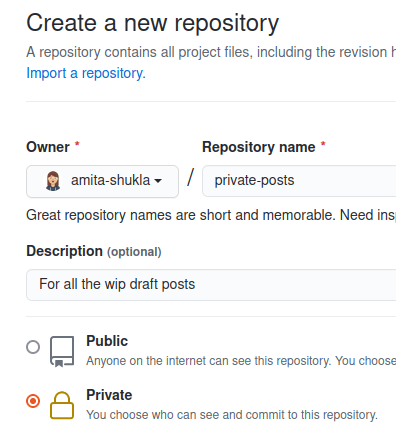The width and height of the screenshot is (396, 438).
Task: Click the Private lock icon
Action: coord(62,405)
